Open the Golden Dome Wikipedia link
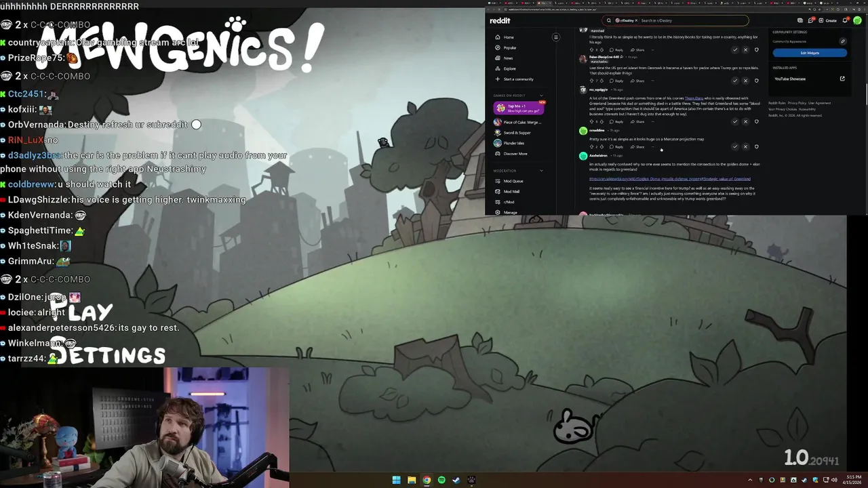Screen dimensions: 868x488 coord(670,179)
